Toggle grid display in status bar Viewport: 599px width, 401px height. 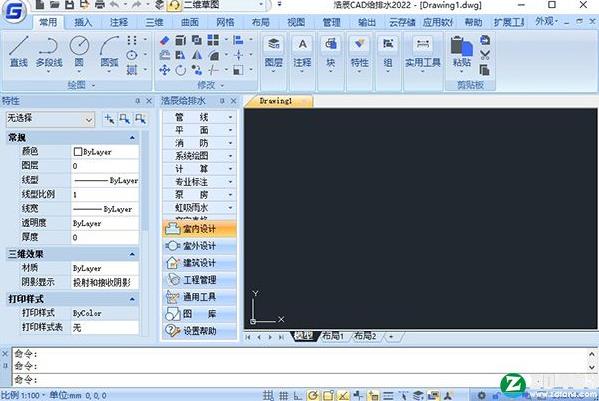point(283,396)
